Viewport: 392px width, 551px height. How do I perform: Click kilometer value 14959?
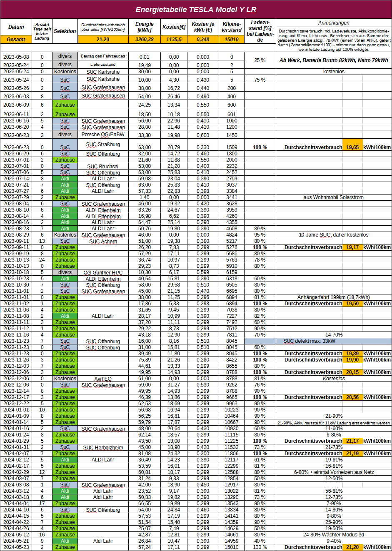coord(232,541)
